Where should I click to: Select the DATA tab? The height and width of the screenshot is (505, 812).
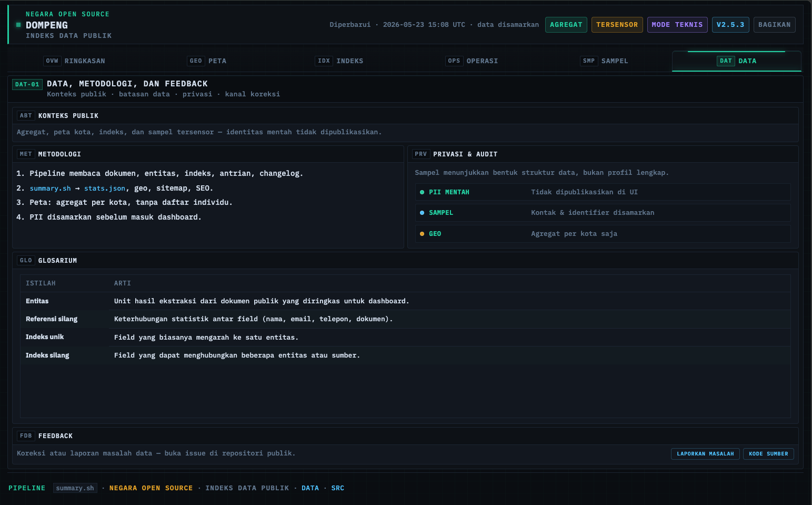737,61
